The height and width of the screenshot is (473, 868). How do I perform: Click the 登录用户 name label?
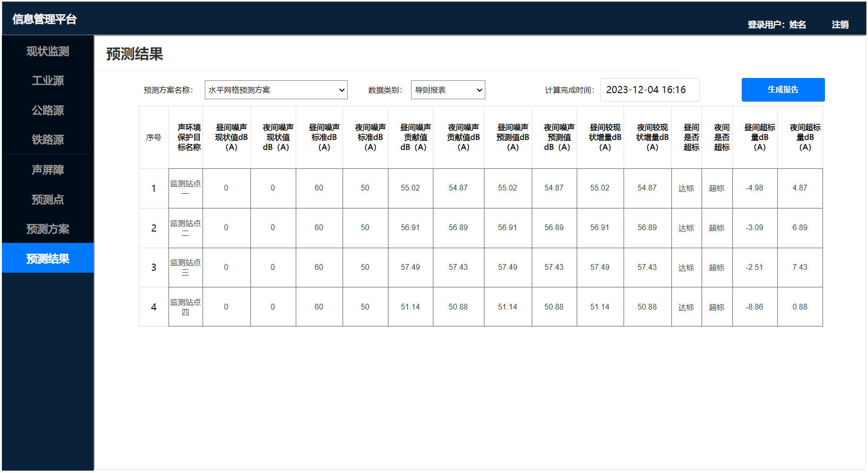pos(776,25)
